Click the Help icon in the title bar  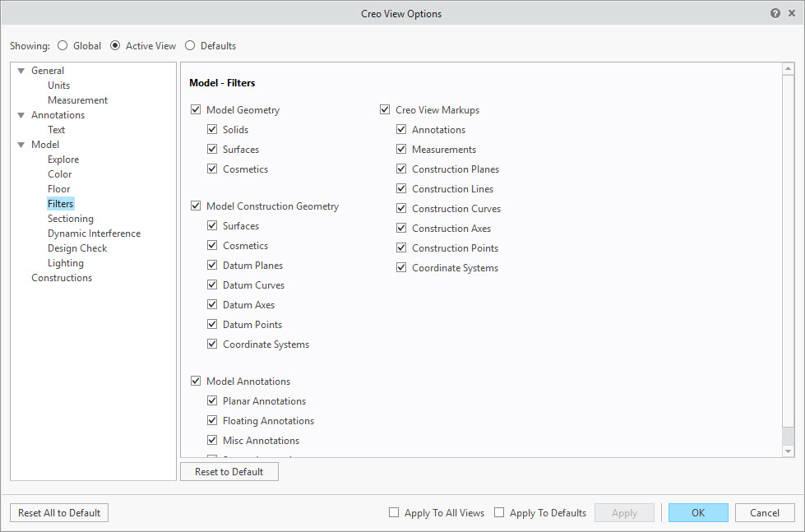[774, 13]
